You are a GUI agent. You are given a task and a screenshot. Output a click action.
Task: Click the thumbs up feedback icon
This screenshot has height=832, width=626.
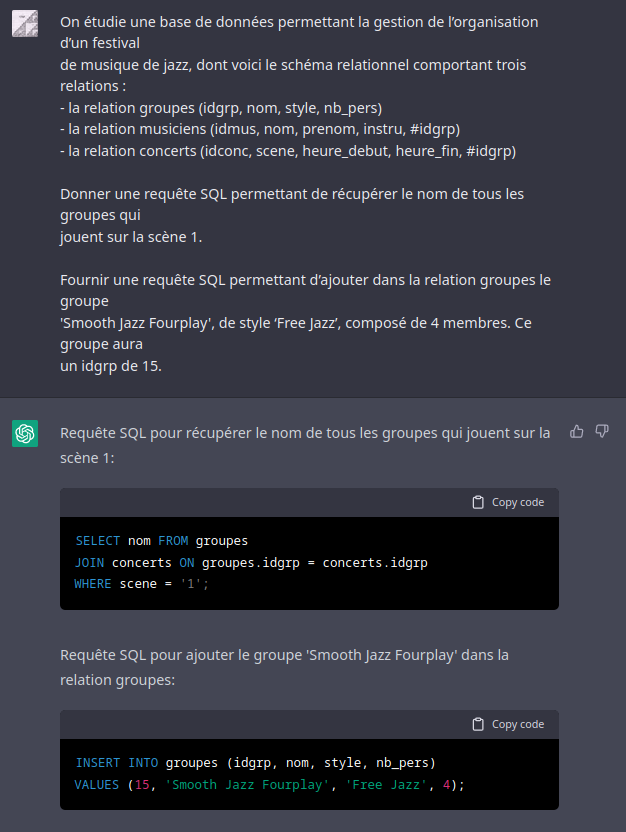(x=577, y=432)
